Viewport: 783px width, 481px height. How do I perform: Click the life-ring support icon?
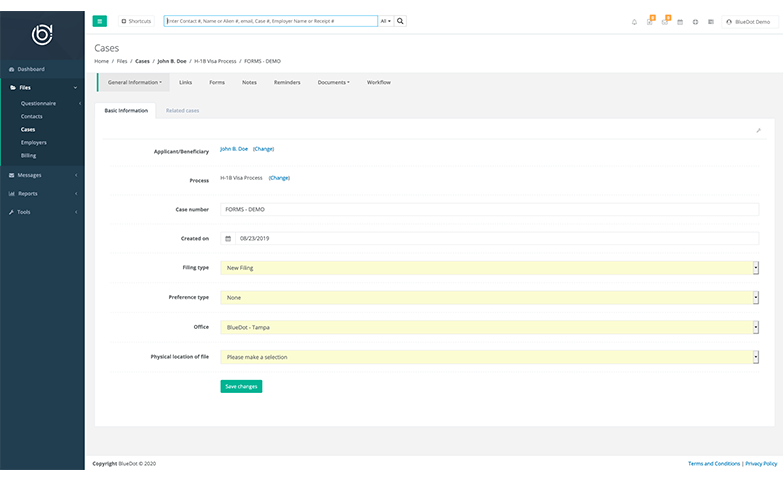[x=695, y=22]
